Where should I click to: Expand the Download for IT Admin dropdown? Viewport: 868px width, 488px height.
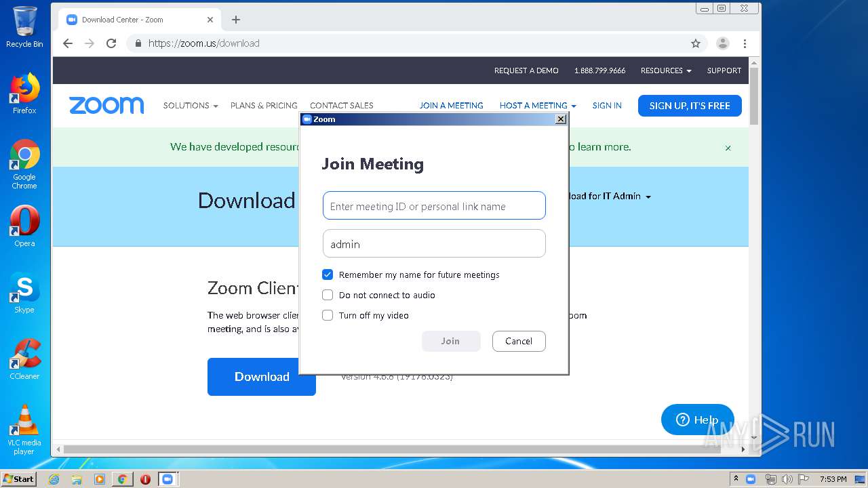pos(610,197)
